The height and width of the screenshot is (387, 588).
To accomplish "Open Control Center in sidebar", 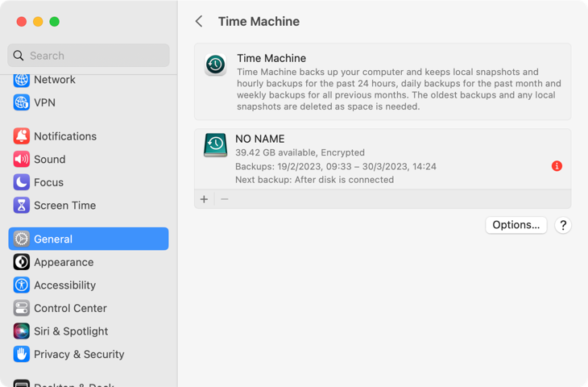I will (89, 308).
